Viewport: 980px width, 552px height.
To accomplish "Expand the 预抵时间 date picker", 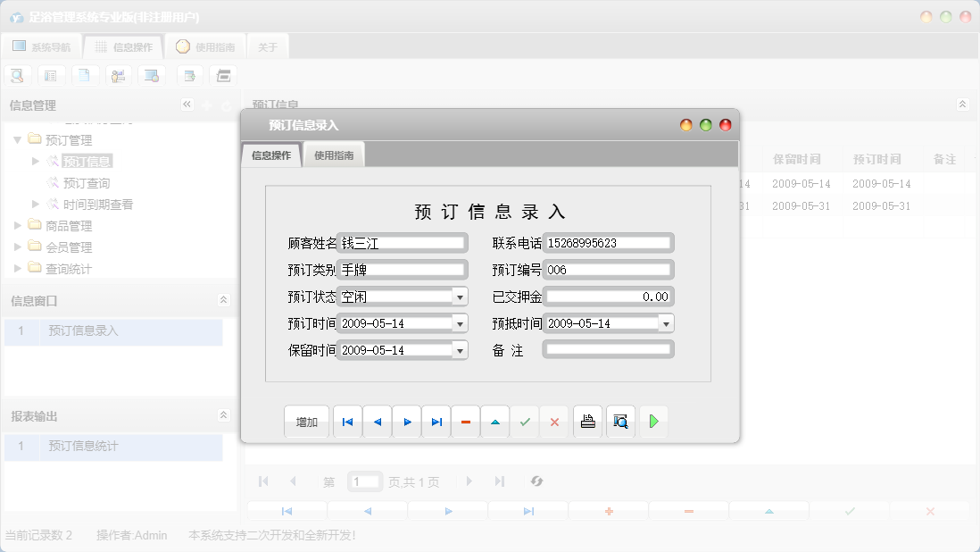I will click(x=666, y=323).
